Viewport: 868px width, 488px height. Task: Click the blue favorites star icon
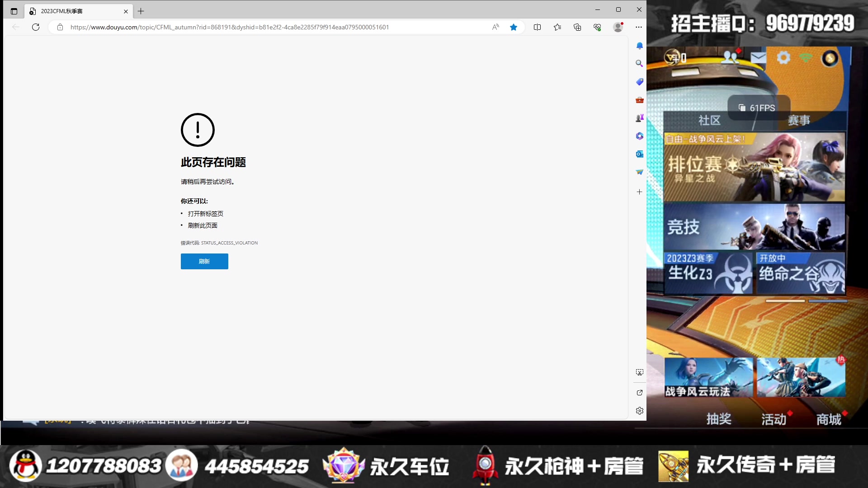[514, 27]
